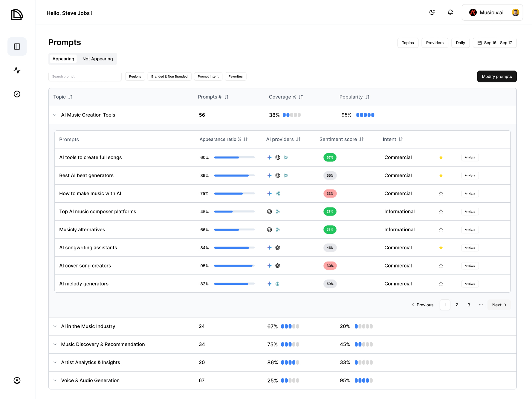Favorite the 'How to make music with AI' prompt
Viewport: 532px width, 399px height.
click(x=441, y=194)
